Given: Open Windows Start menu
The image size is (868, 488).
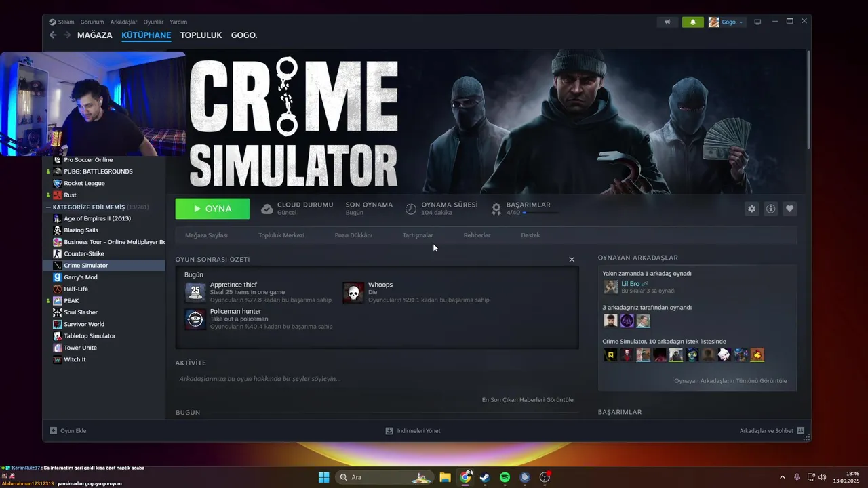Looking at the screenshot, I should click(x=323, y=477).
